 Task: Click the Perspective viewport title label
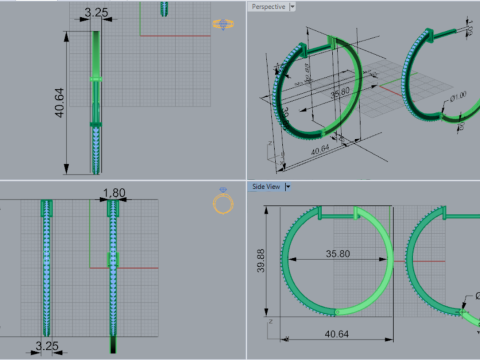pos(268,7)
